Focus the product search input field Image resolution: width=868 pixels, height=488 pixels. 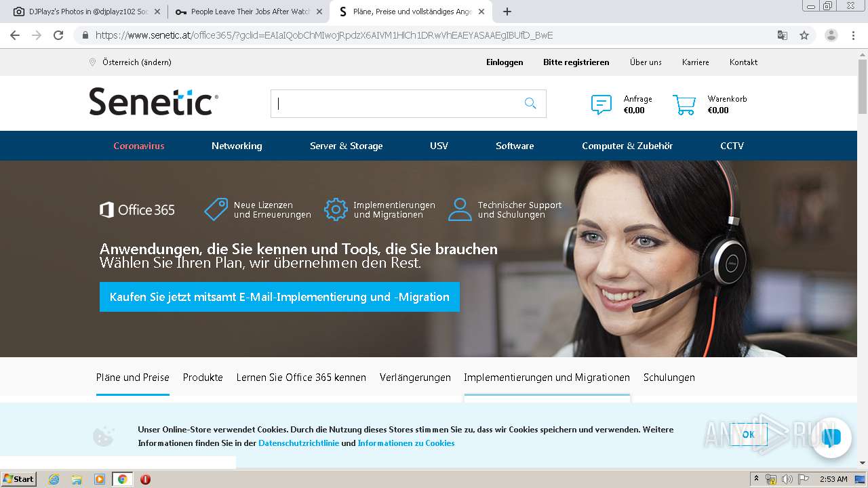(408, 104)
